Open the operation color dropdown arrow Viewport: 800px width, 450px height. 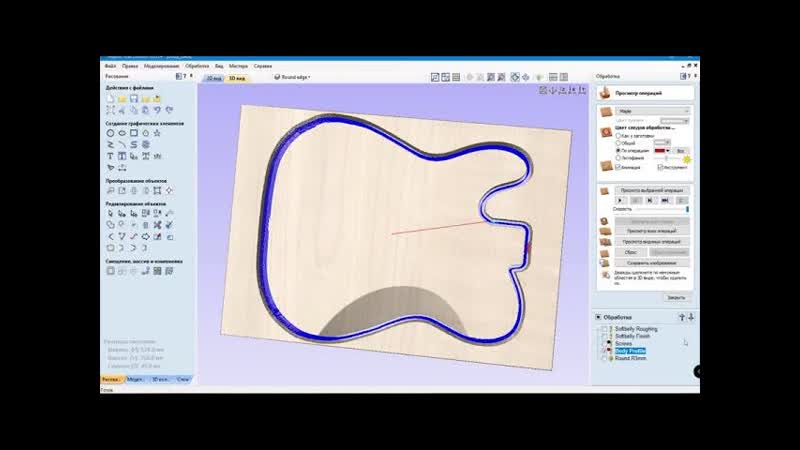(667, 151)
